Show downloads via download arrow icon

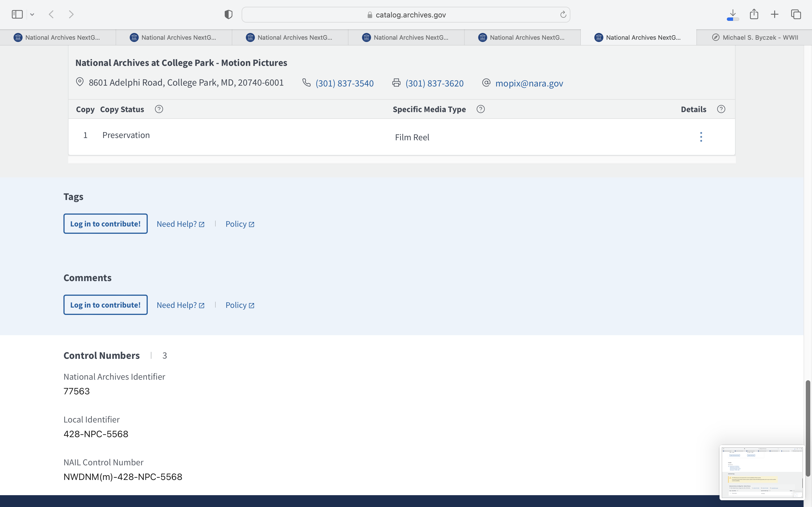coord(733,14)
